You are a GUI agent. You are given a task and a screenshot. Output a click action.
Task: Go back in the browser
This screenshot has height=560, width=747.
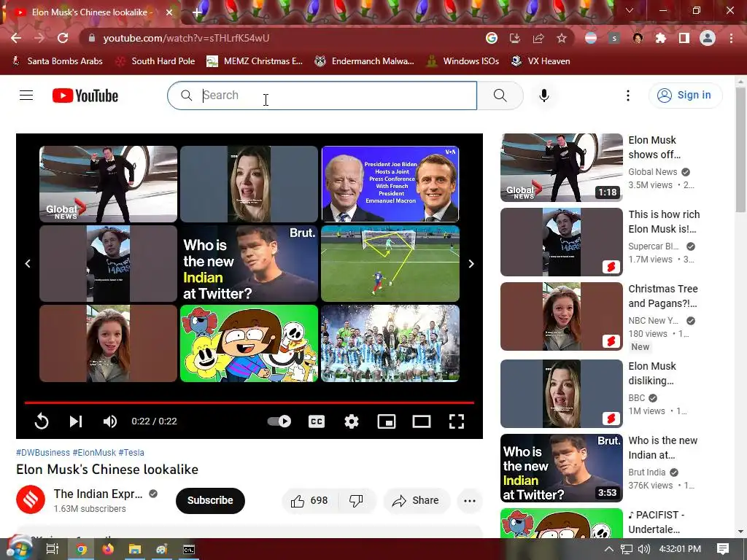pyautogui.click(x=16, y=38)
